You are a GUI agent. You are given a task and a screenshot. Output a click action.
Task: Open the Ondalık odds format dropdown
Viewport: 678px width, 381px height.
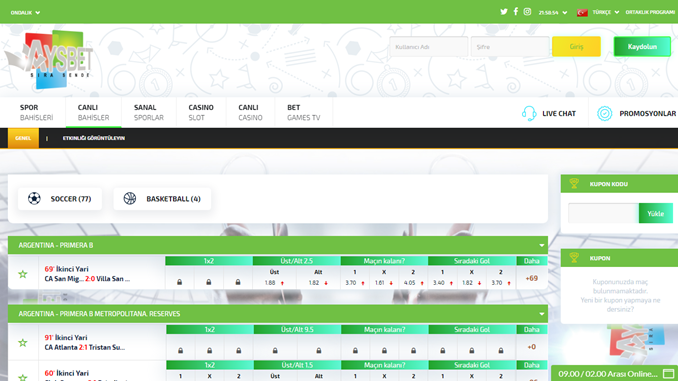(25, 13)
